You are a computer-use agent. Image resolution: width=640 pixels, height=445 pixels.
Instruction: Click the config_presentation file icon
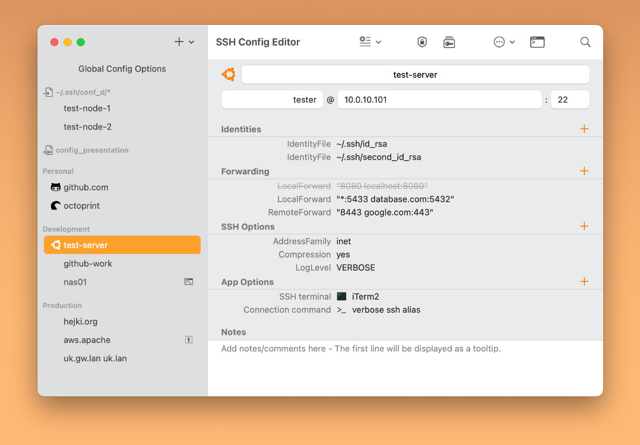(x=48, y=150)
